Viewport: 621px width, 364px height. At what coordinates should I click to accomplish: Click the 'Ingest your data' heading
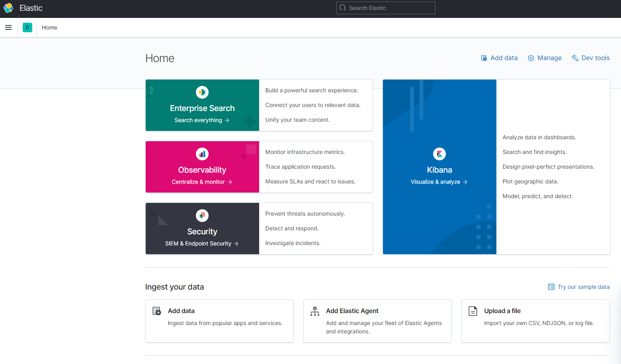[x=174, y=287]
